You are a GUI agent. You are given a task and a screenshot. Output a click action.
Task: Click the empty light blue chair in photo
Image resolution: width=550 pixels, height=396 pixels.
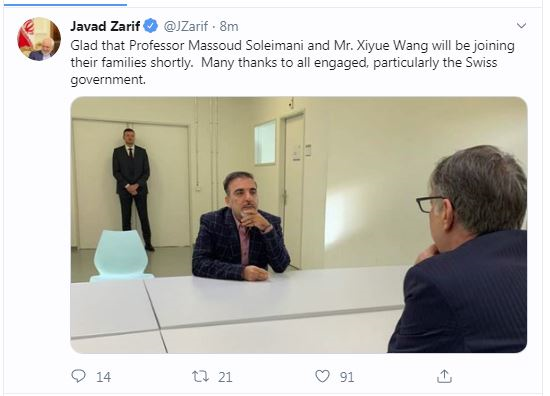coord(120,255)
